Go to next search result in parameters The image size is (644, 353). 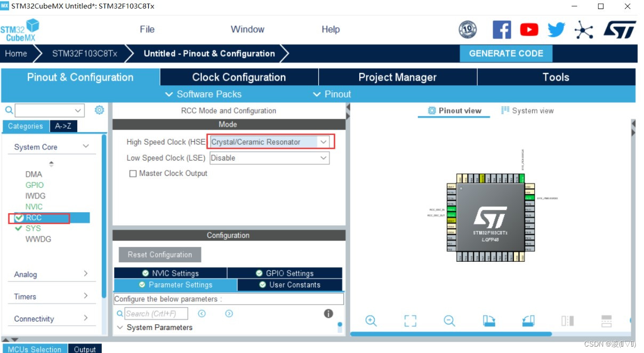pos(229,314)
